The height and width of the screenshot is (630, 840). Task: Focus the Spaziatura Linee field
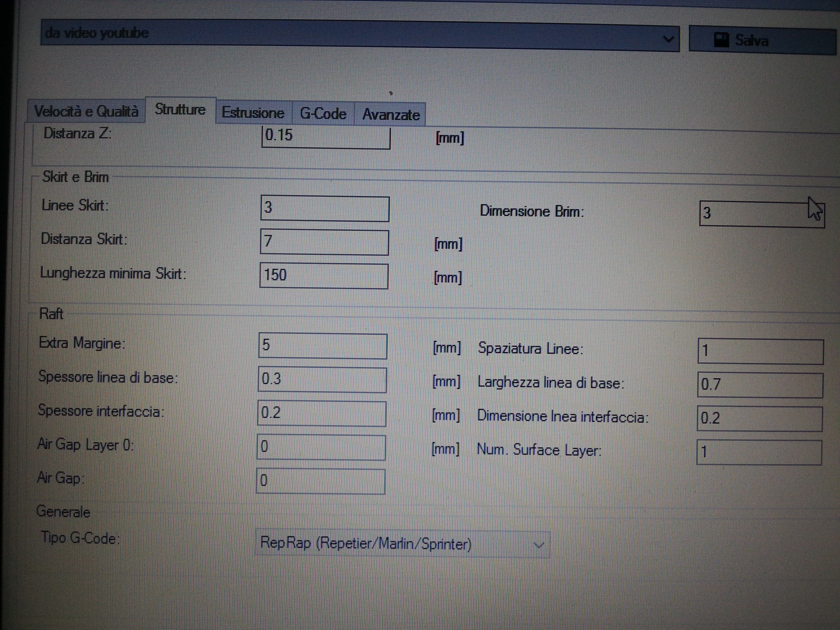tap(761, 351)
